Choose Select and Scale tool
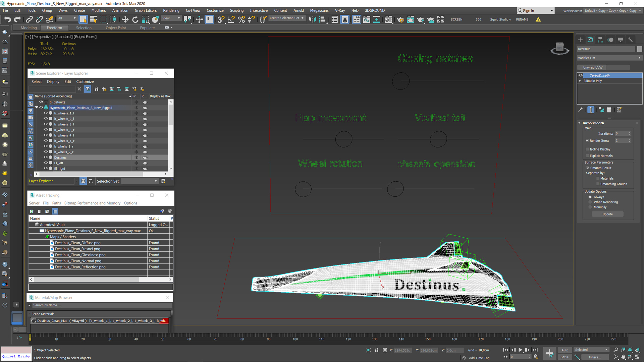This screenshot has width=644, height=362. click(145, 19)
